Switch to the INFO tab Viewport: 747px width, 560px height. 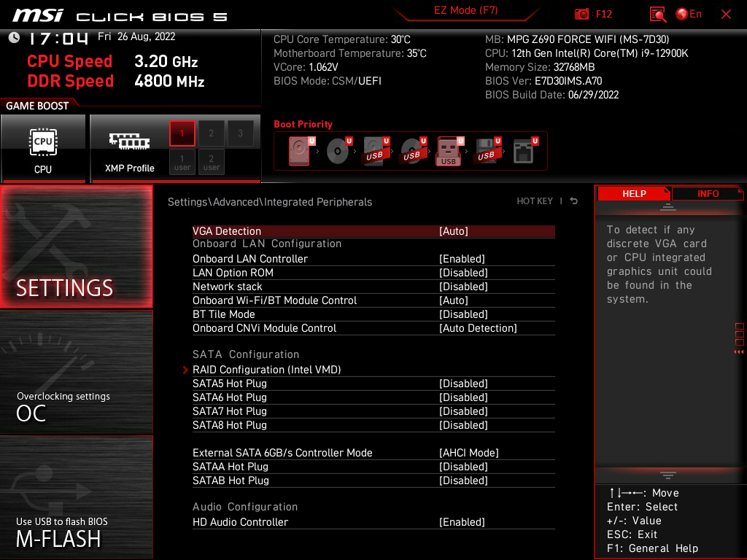click(708, 194)
